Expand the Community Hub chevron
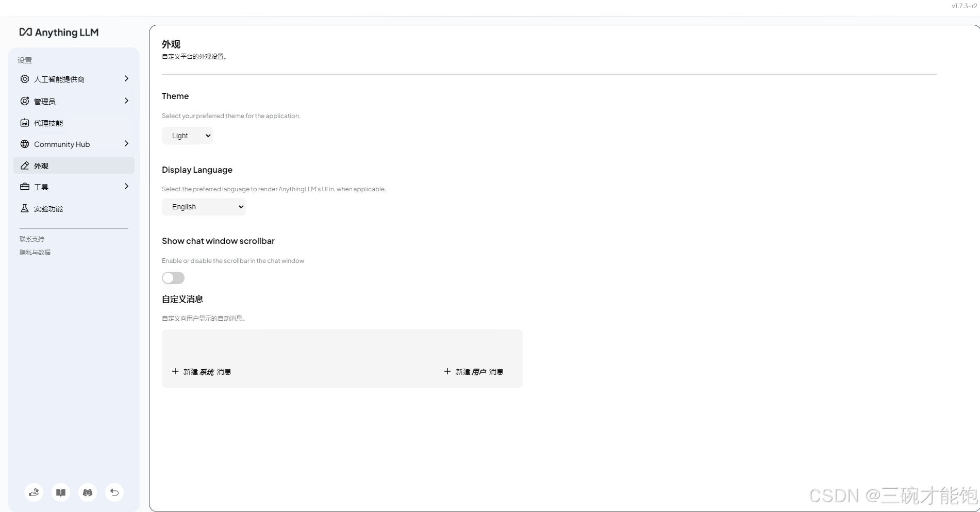The height and width of the screenshot is (512, 980). coord(126,144)
